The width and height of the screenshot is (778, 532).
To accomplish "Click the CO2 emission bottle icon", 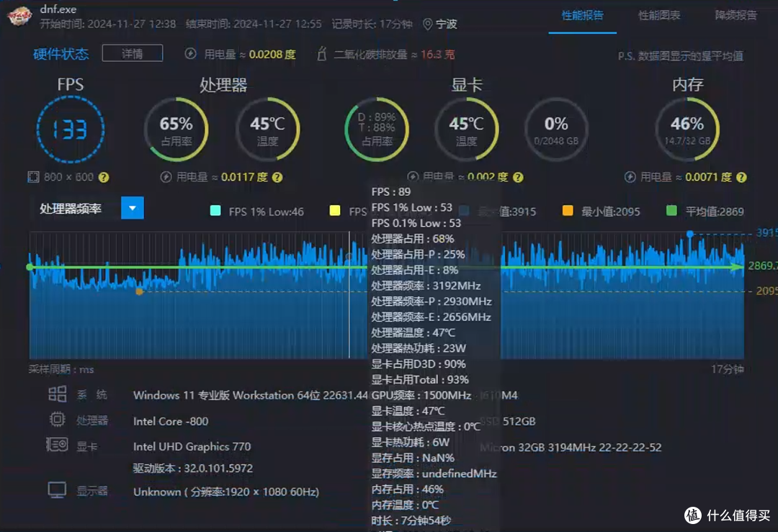I will point(321,53).
